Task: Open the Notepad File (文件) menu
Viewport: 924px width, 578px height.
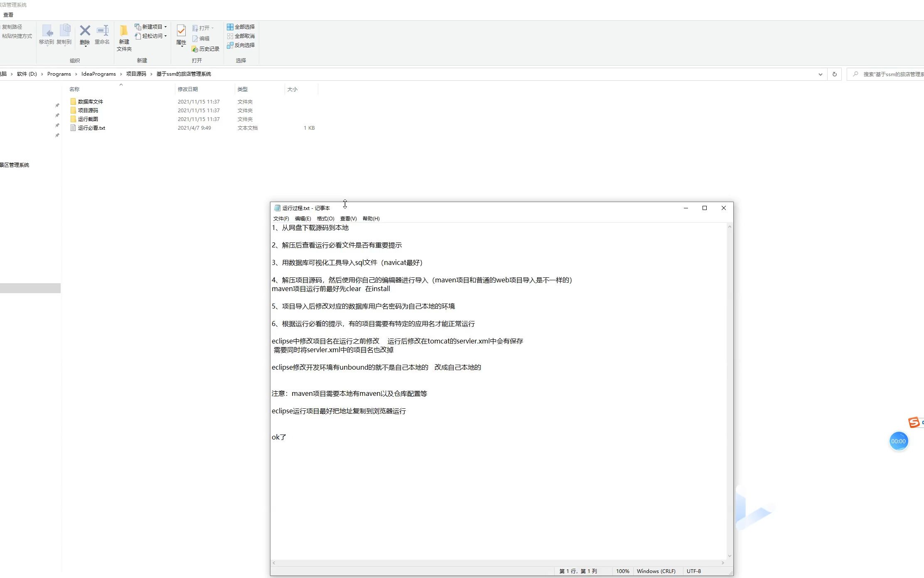Action: click(281, 218)
